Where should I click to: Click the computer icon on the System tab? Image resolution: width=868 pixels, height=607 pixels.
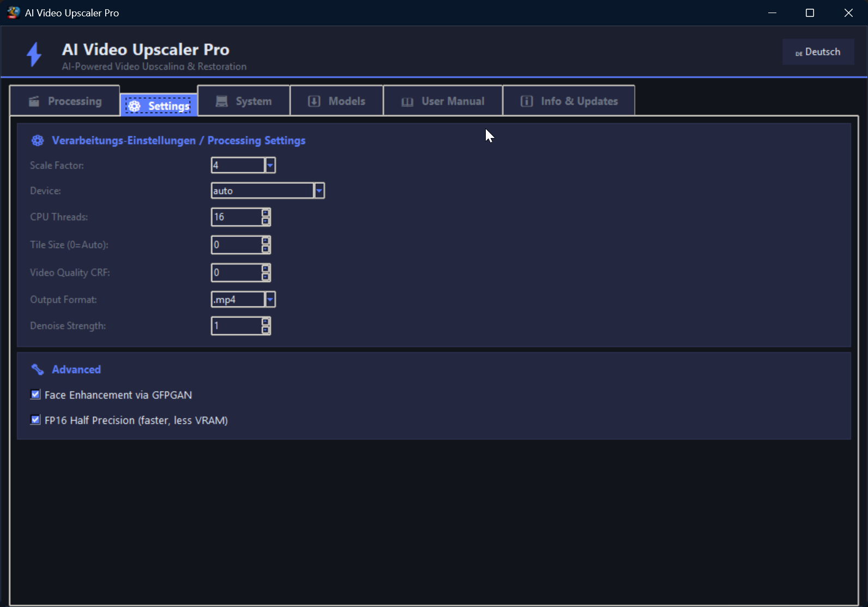click(221, 101)
